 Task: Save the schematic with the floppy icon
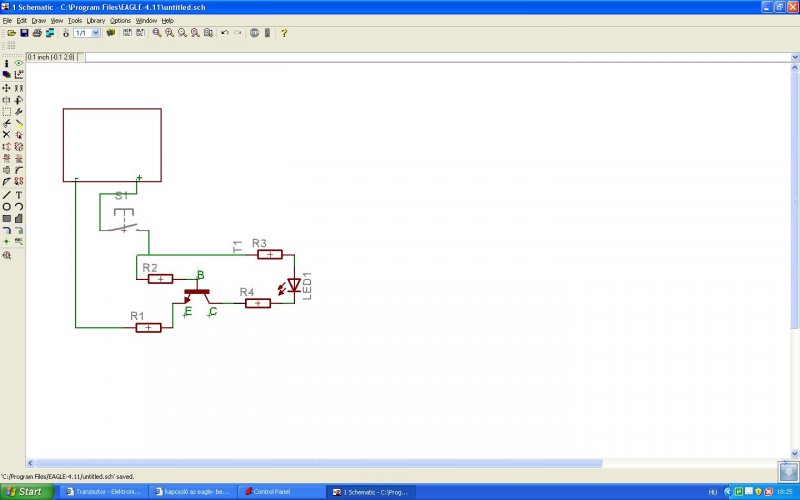(x=24, y=33)
